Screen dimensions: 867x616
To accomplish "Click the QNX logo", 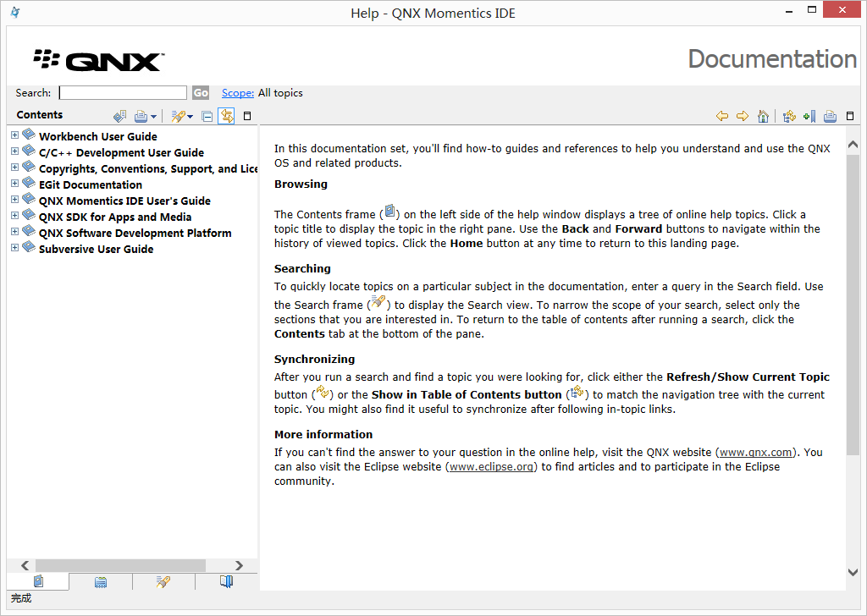I will pyautogui.click(x=98, y=60).
